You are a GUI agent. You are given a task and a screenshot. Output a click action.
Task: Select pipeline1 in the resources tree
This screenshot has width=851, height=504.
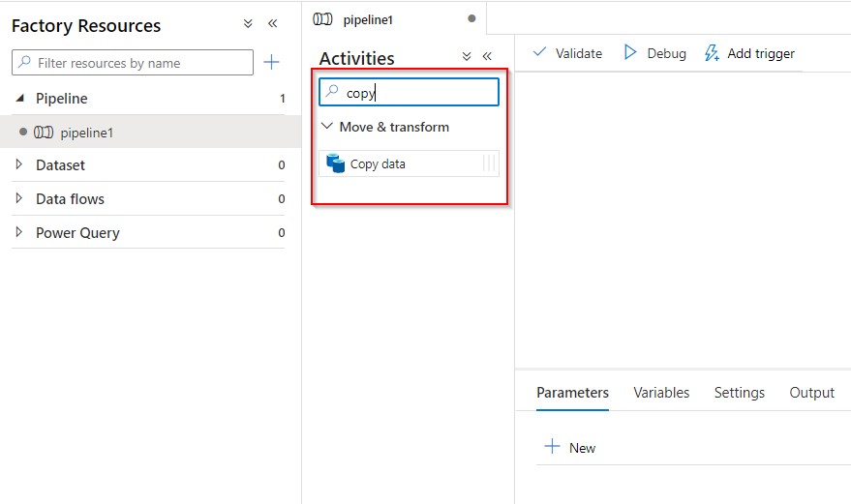pyautogui.click(x=150, y=132)
